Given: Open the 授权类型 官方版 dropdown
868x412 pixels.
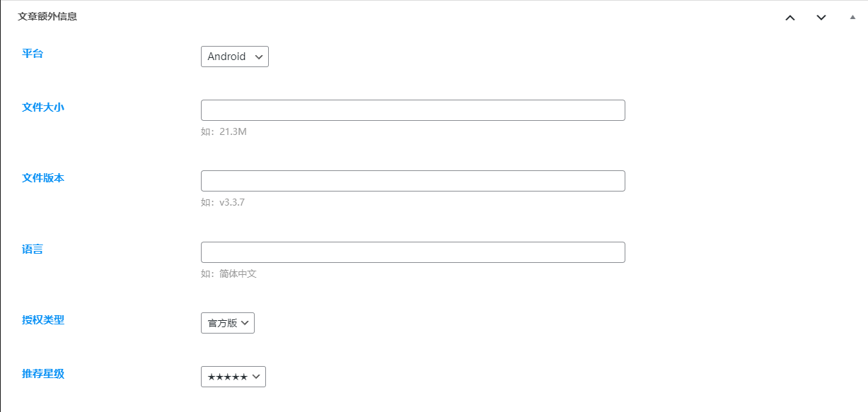Looking at the screenshot, I should tap(228, 323).
